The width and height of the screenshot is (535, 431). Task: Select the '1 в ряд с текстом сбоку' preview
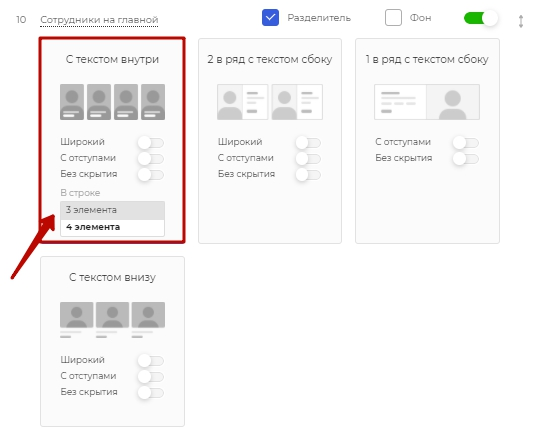click(x=427, y=102)
